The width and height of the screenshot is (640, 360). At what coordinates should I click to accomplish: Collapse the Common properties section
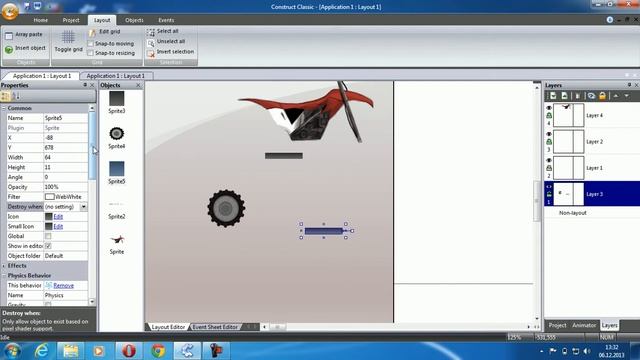(x=4, y=108)
